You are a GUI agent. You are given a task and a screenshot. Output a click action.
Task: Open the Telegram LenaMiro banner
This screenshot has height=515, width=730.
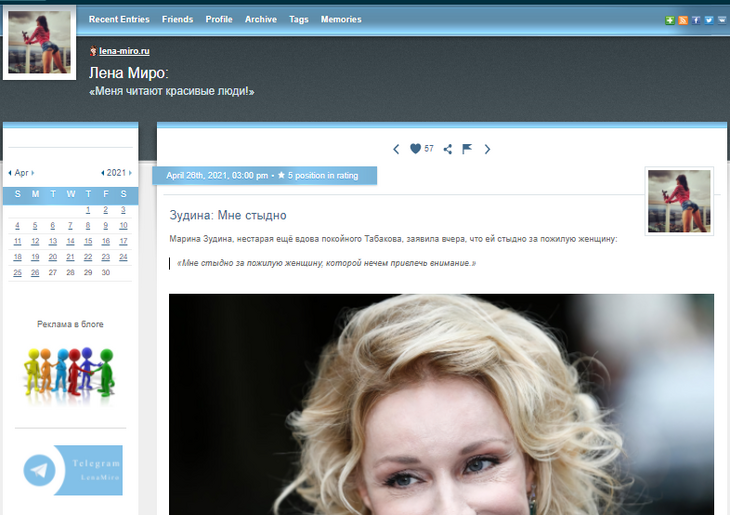click(x=72, y=470)
